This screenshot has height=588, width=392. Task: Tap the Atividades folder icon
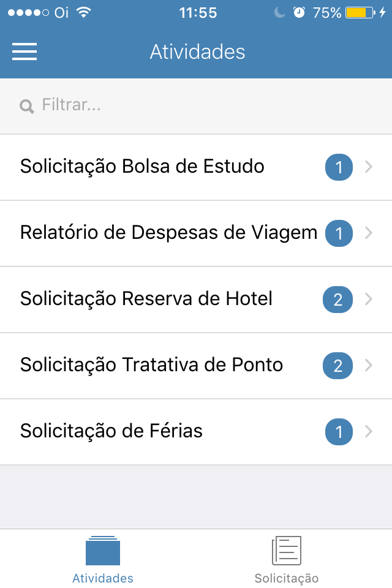tap(103, 551)
